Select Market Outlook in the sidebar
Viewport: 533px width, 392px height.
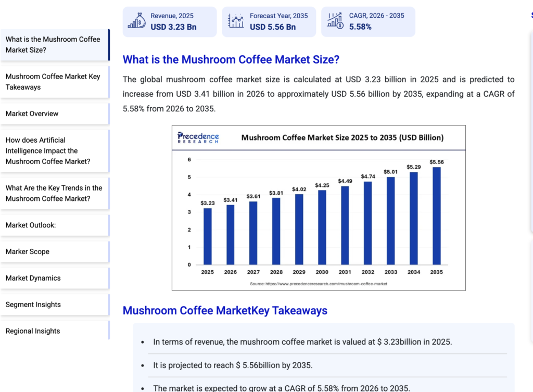31,225
